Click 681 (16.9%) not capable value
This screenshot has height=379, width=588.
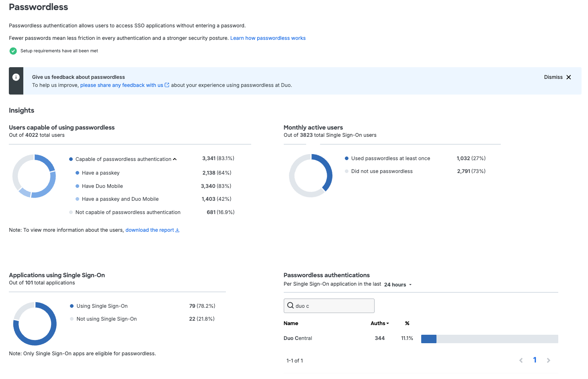pos(221,212)
